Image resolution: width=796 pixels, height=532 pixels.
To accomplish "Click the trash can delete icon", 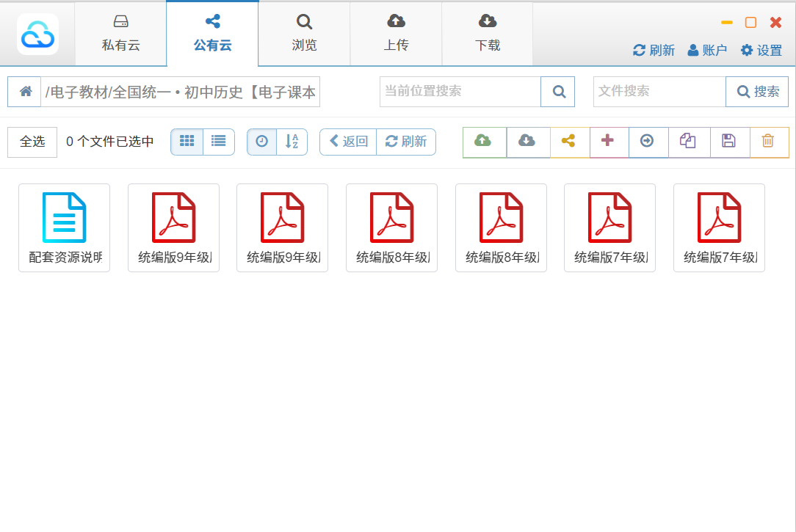I will point(769,142).
